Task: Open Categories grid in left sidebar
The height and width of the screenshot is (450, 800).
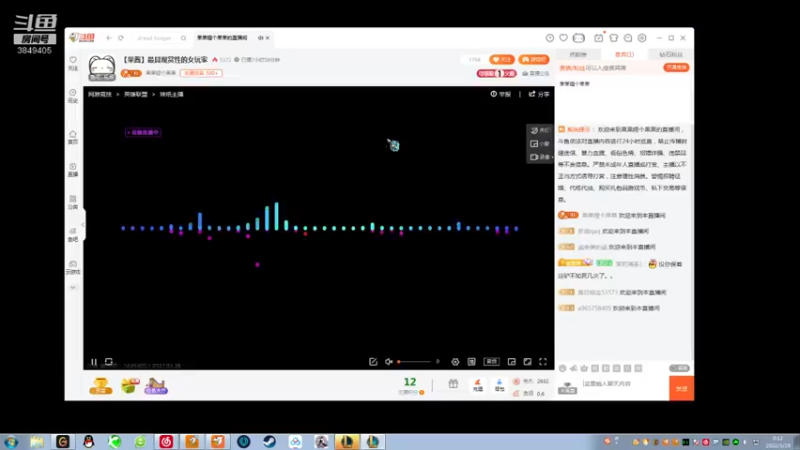Action: [x=73, y=202]
